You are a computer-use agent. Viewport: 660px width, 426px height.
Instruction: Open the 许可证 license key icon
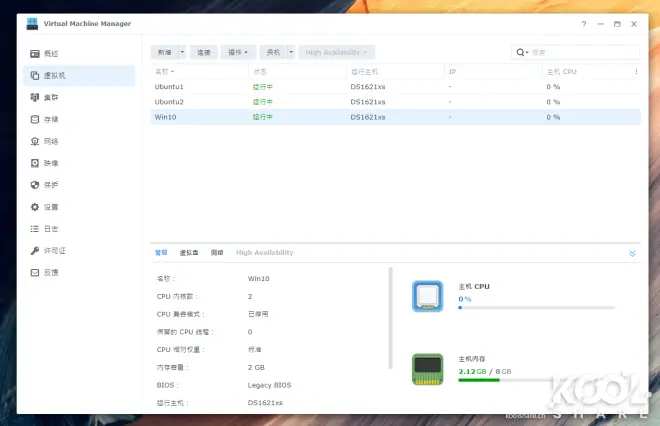click(x=35, y=251)
